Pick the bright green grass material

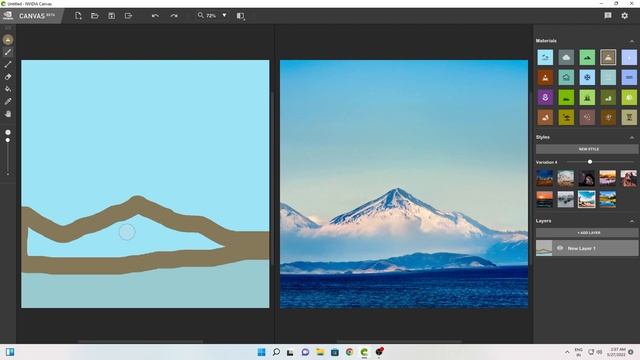click(x=566, y=98)
